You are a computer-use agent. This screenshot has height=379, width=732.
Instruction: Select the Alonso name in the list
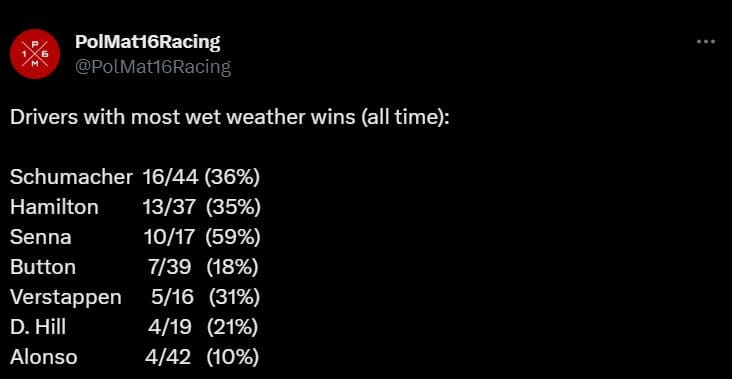coord(43,358)
